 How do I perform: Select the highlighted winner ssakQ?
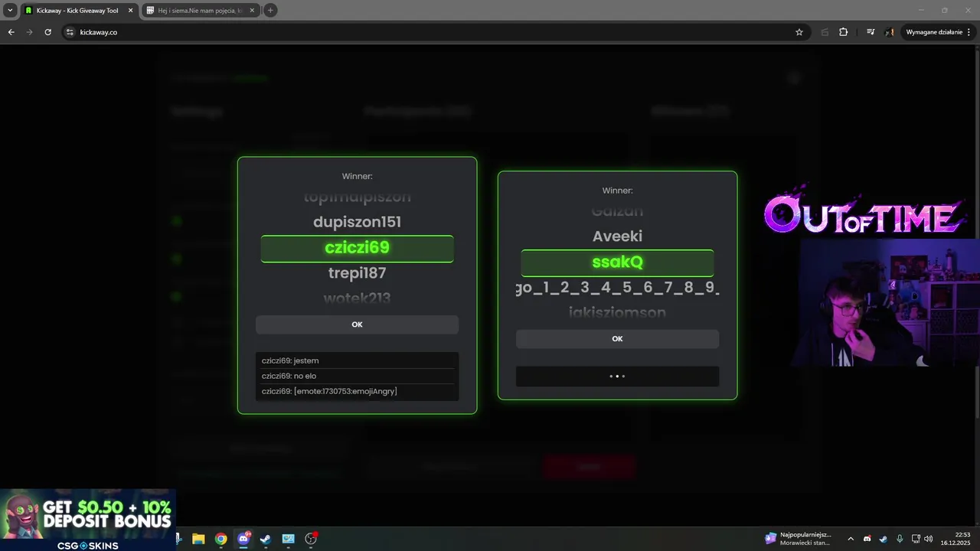[x=617, y=262]
